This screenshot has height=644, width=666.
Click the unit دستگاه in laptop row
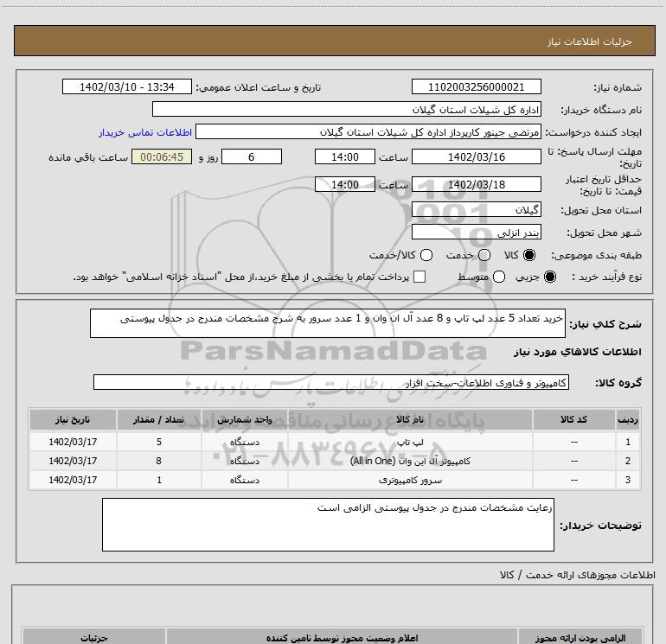245,442
